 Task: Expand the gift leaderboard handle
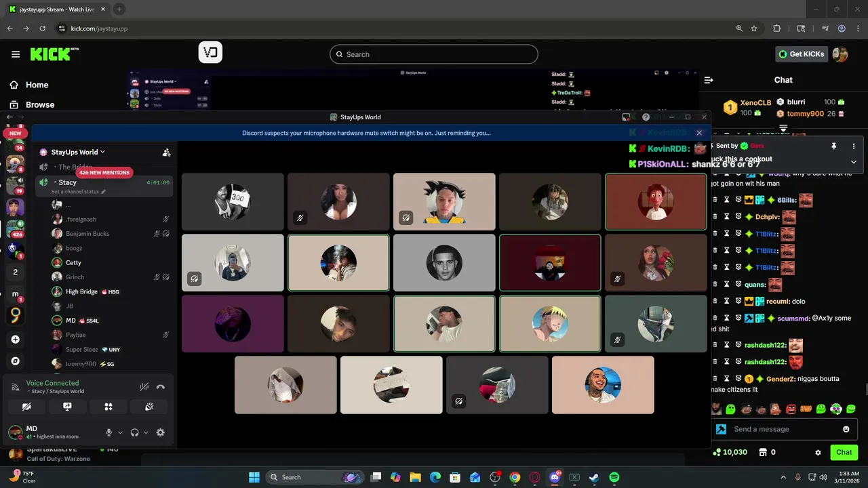(783, 127)
